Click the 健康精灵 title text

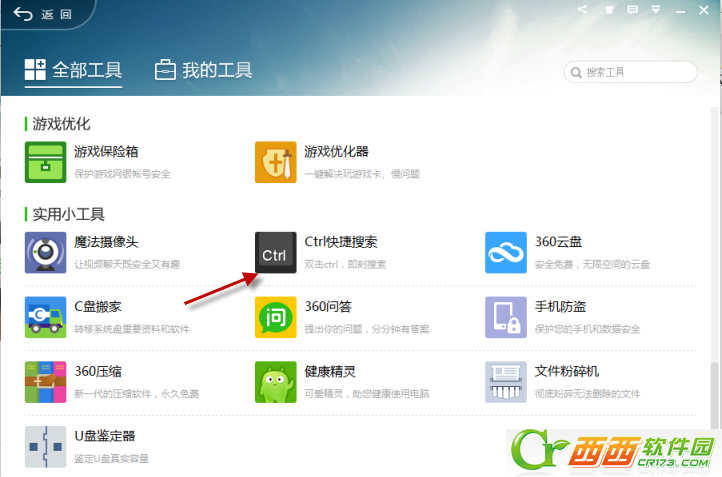(330, 372)
